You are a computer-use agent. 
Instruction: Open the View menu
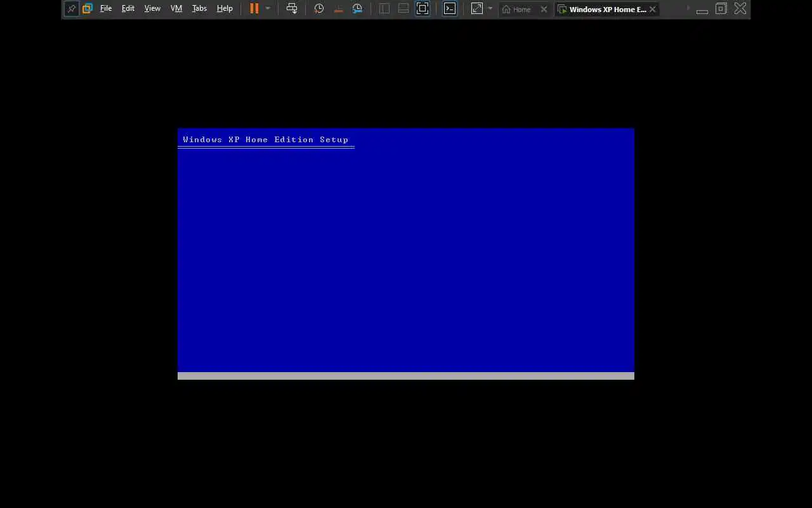[152, 9]
